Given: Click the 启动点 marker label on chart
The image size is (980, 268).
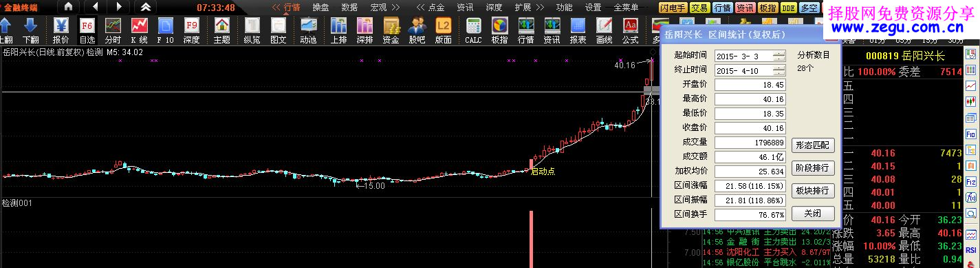Looking at the screenshot, I should pos(543,172).
